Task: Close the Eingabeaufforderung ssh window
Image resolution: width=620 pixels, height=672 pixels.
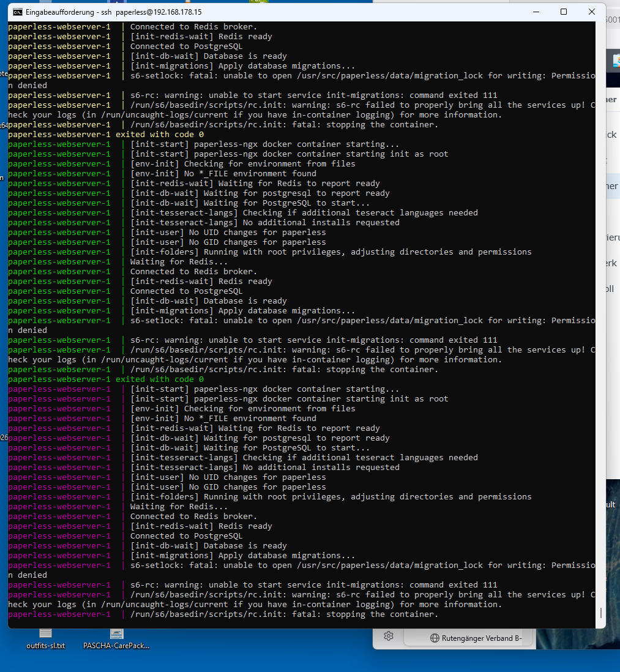Action: pyautogui.click(x=591, y=12)
